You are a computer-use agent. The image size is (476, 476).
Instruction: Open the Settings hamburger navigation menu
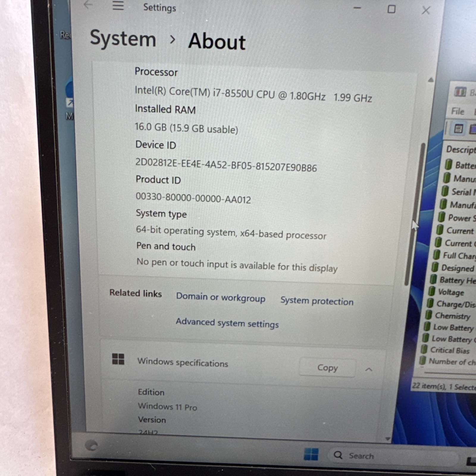(x=118, y=6)
